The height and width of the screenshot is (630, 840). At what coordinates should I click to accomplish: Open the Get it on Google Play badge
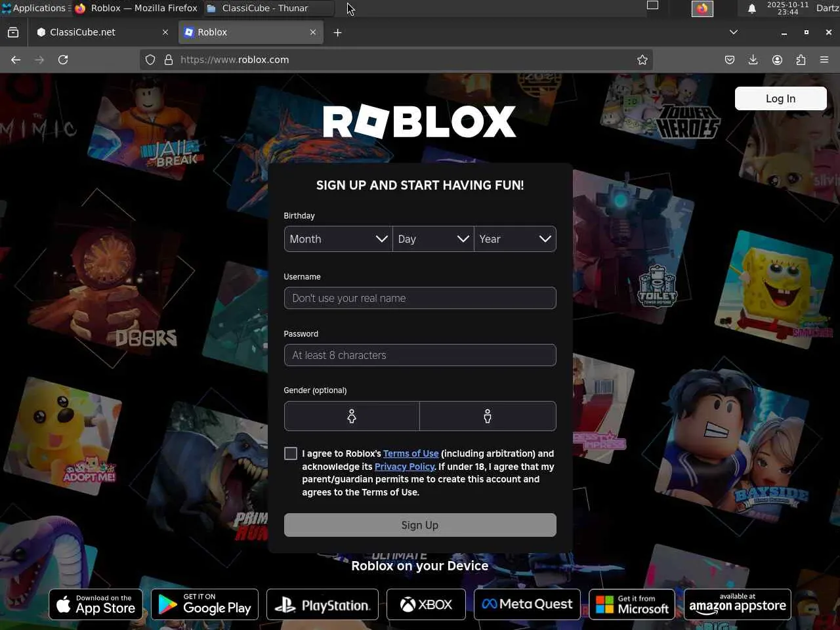pos(205,604)
